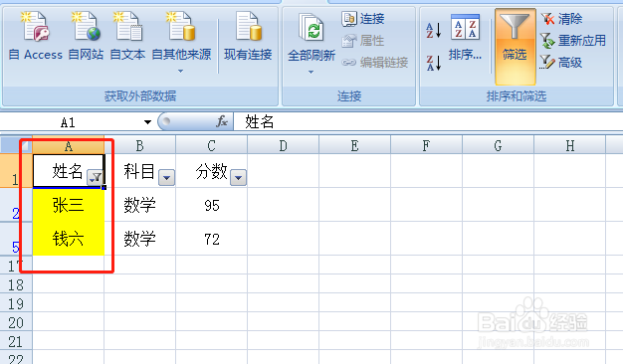
Task: Clear filter with 清除
Action: click(561, 19)
